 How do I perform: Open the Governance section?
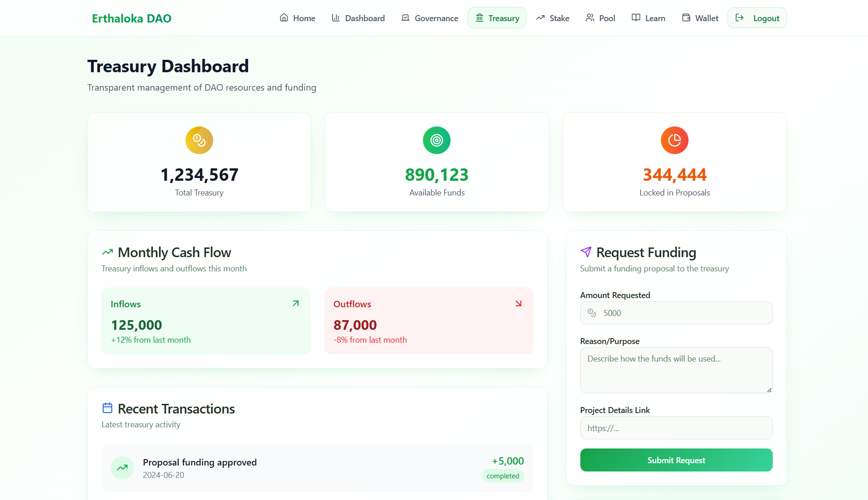pyautogui.click(x=429, y=18)
